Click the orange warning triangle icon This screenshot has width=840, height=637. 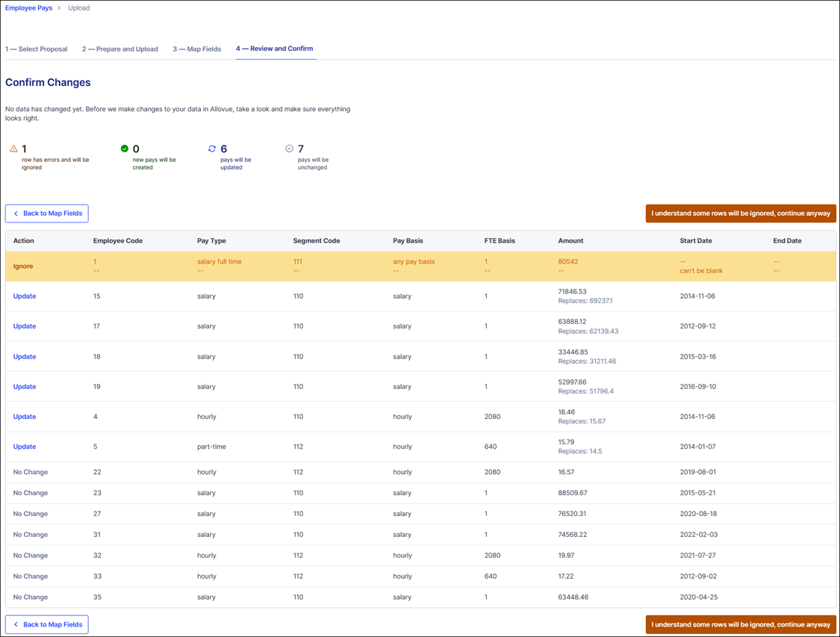[x=13, y=149]
